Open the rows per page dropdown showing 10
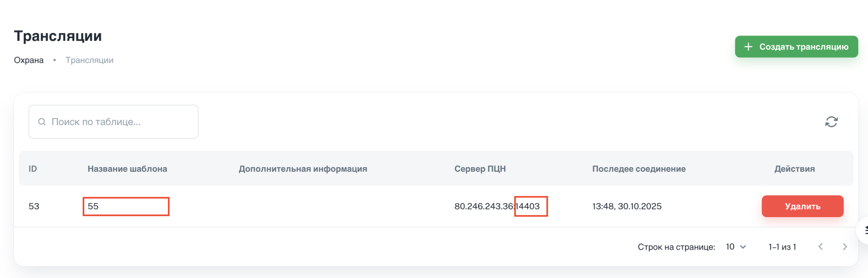 [x=736, y=247]
